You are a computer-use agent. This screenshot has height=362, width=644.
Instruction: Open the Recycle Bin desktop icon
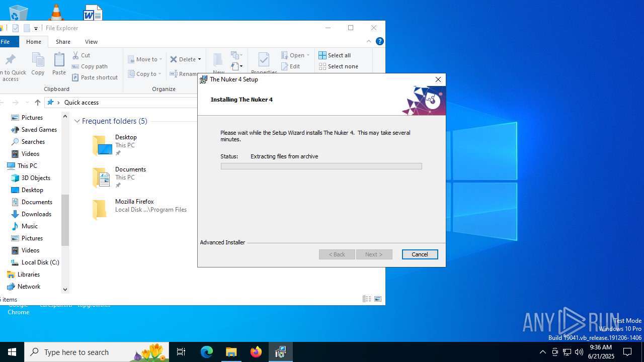pyautogui.click(x=19, y=12)
